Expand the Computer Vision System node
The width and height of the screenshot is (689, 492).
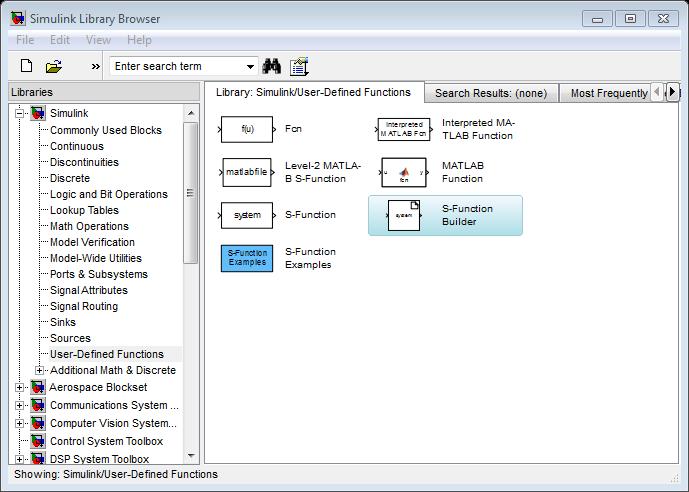pyautogui.click(x=19, y=423)
